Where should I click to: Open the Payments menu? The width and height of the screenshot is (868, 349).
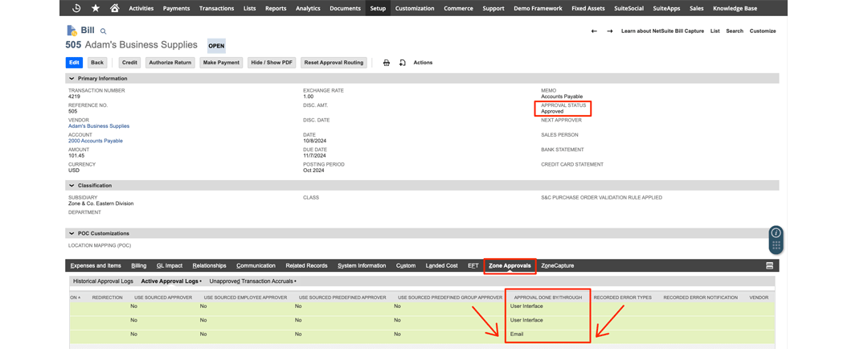click(176, 8)
